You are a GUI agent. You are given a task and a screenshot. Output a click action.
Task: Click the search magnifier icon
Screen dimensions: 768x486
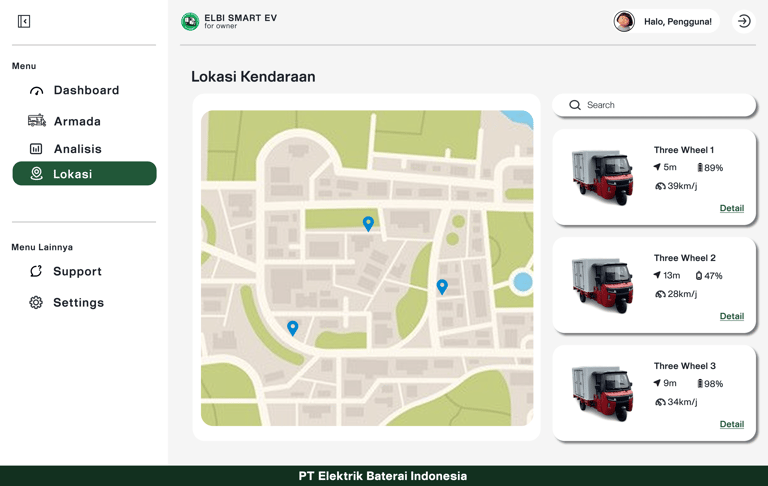[x=575, y=105]
